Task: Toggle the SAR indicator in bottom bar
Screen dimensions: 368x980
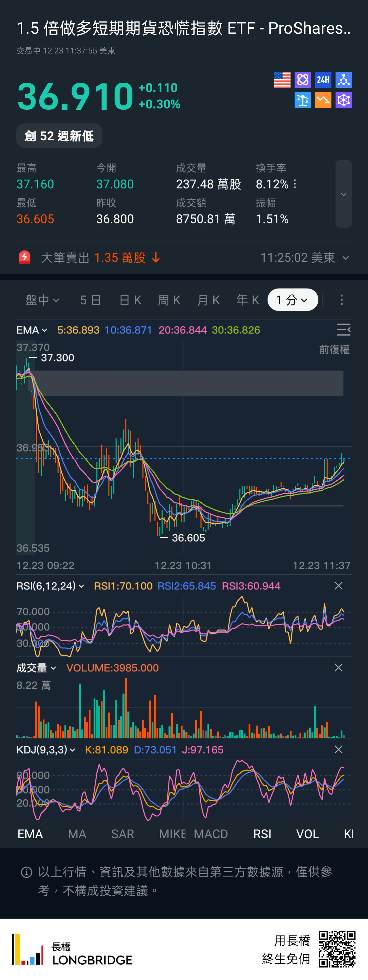Action: (x=122, y=834)
